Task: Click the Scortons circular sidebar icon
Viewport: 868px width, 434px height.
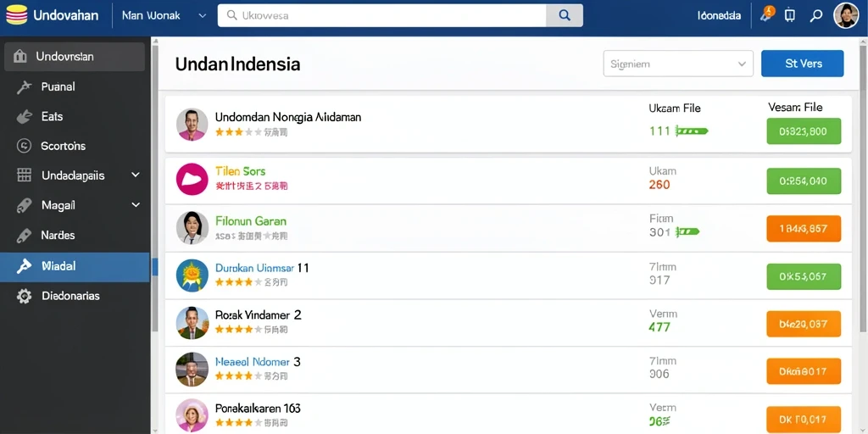Action: (x=24, y=146)
